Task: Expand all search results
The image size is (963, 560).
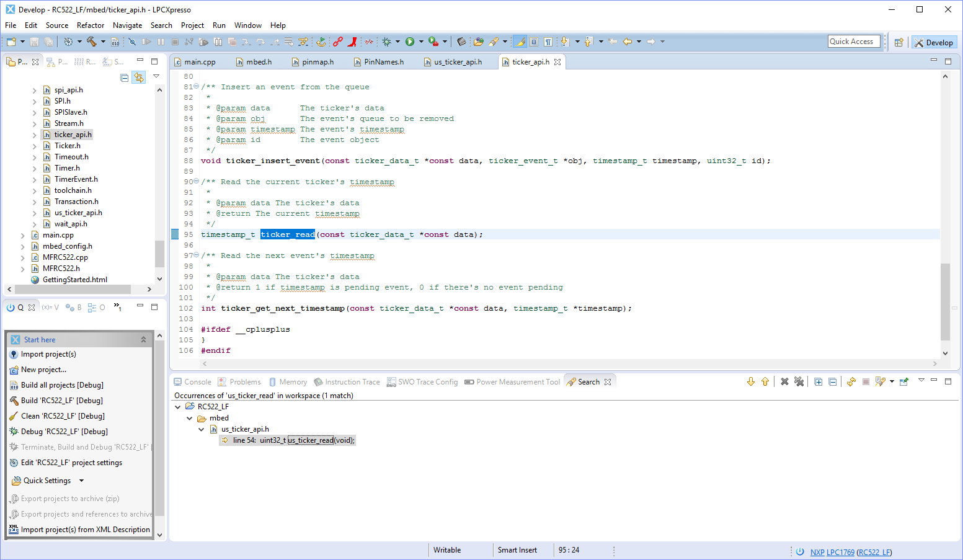Action: point(819,381)
